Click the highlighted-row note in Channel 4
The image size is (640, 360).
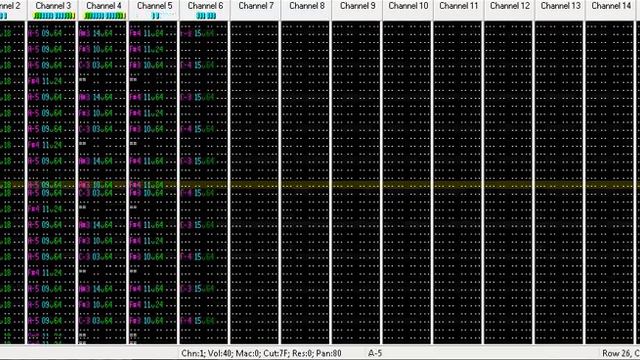coord(84,185)
